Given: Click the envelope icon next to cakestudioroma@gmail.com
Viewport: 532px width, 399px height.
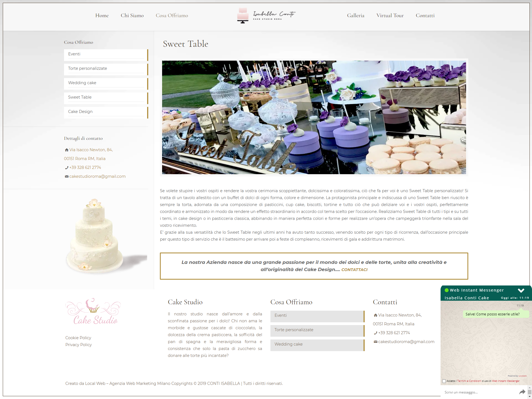Looking at the screenshot, I should [x=66, y=176].
